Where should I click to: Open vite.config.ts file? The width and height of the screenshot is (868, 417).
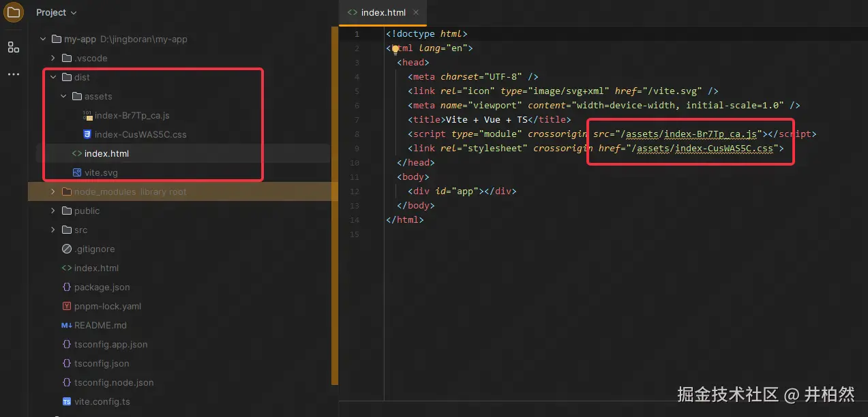pyautogui.click(x=102, y=401)
